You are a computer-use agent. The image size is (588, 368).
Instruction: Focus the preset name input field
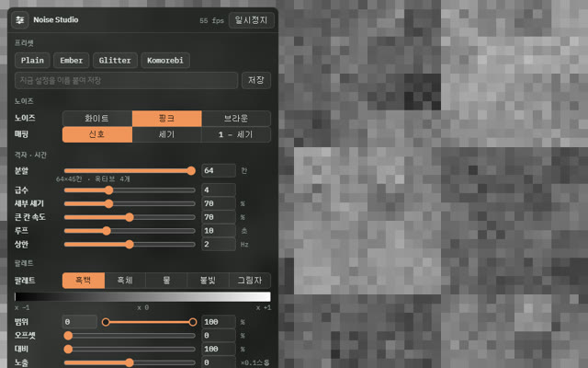click(127, 80)
